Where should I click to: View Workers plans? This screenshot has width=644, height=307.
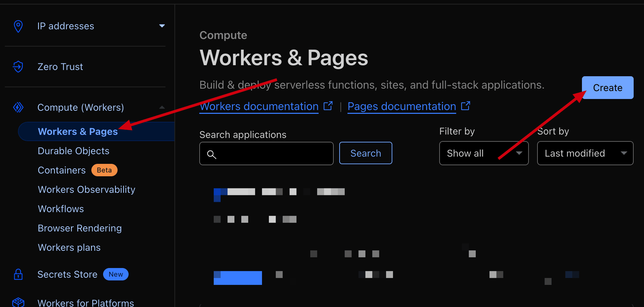click(69, 247)
